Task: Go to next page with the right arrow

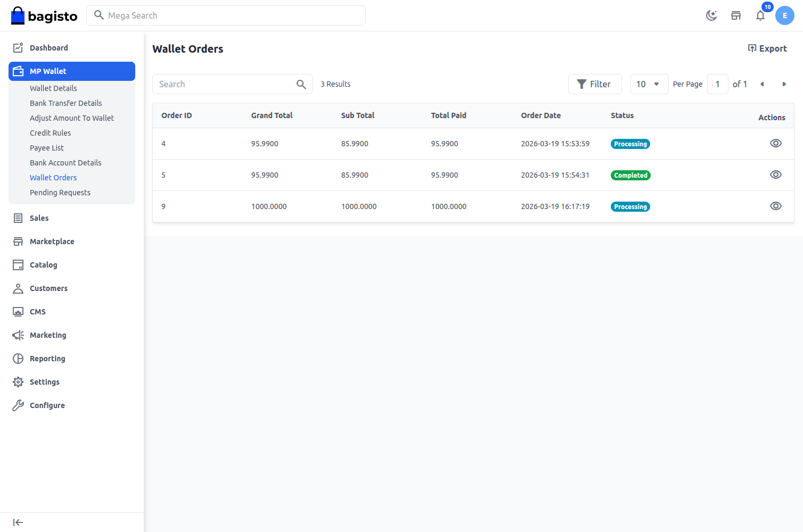Action: pyautogui.click(x=784, y=84)
